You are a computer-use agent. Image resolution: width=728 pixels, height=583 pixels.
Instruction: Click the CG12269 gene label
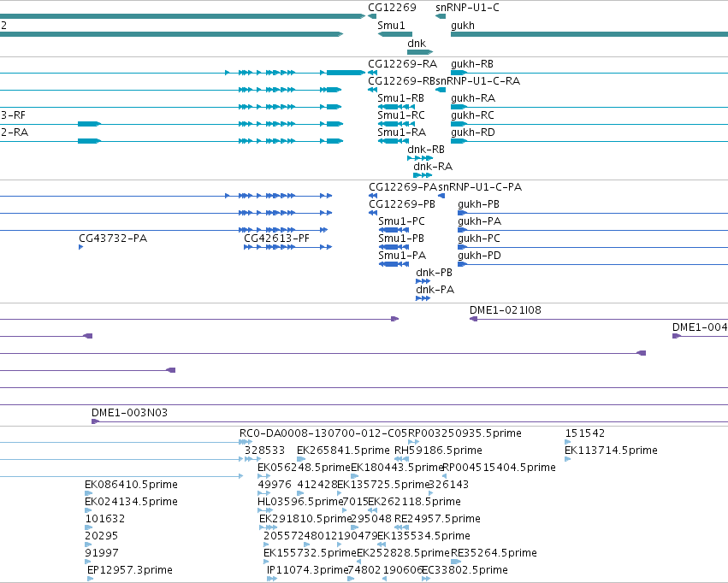click(x=392, y=8)
